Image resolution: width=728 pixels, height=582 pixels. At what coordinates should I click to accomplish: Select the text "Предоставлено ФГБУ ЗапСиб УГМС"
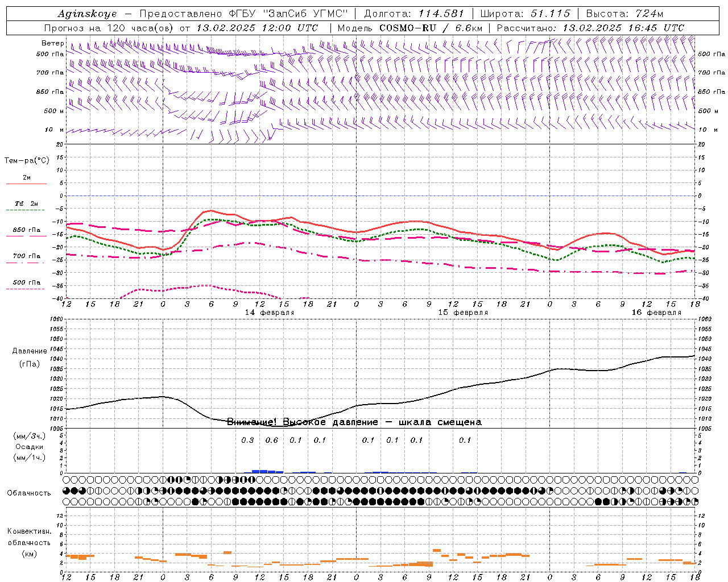[243, 14]
